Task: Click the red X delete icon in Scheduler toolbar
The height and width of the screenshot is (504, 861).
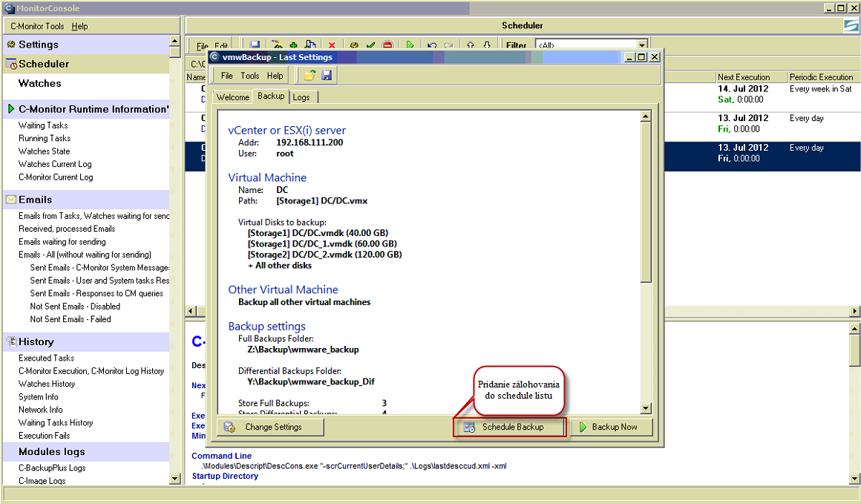Action: click(x=332, y=45)
